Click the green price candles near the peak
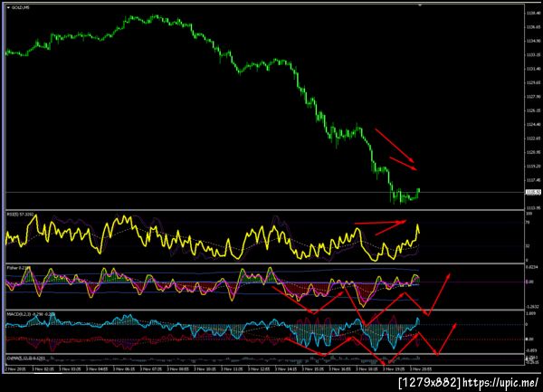The height and width of the screenshot is (392, 543). [x=155, y=18]
